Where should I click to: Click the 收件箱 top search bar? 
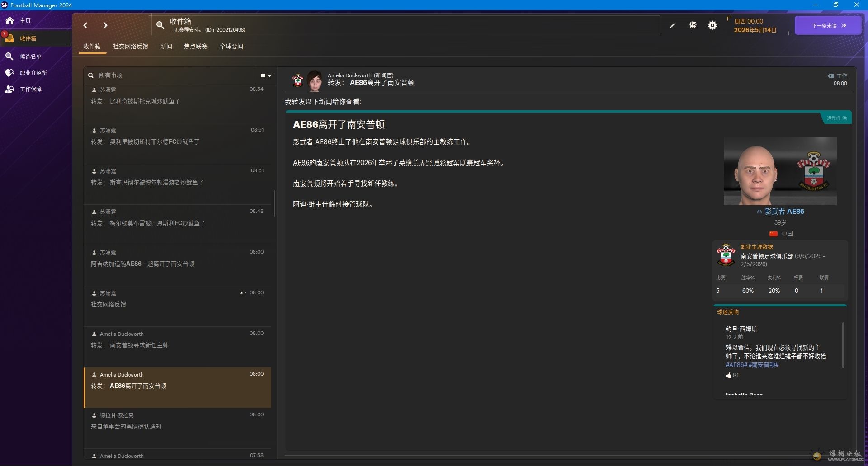pos(406,25)
